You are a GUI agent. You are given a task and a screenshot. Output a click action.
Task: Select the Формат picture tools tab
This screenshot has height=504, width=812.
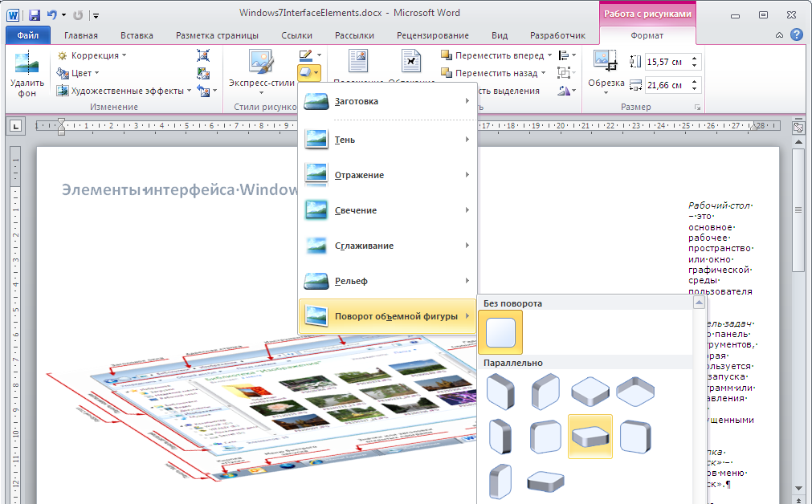pos(647,35)
